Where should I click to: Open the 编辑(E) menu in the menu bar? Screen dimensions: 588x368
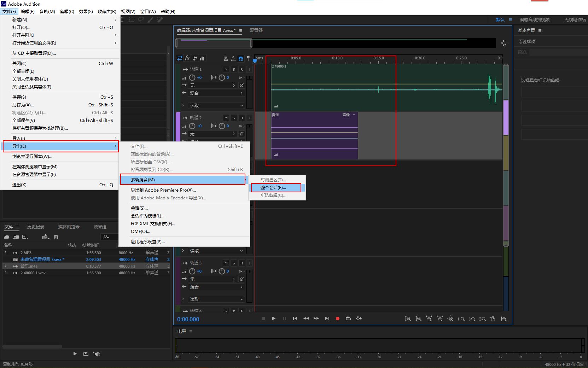[x=28, y=11]
